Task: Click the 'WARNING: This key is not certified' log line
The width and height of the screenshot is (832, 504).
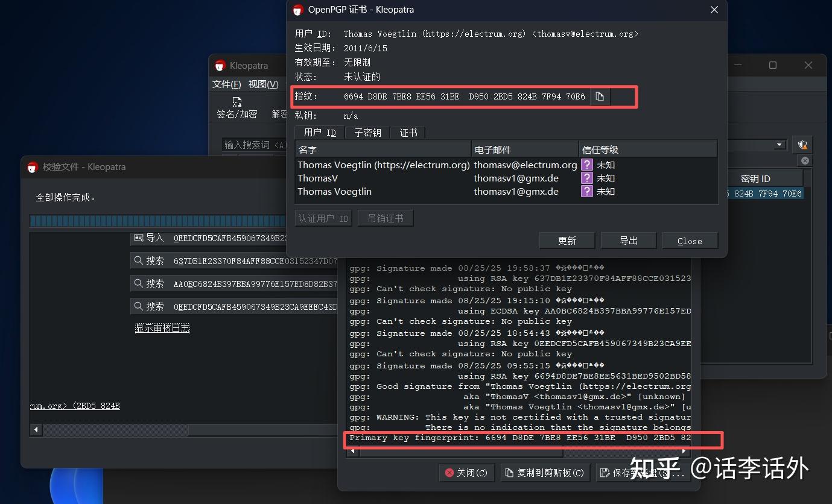Action: [x=520, y=417]
